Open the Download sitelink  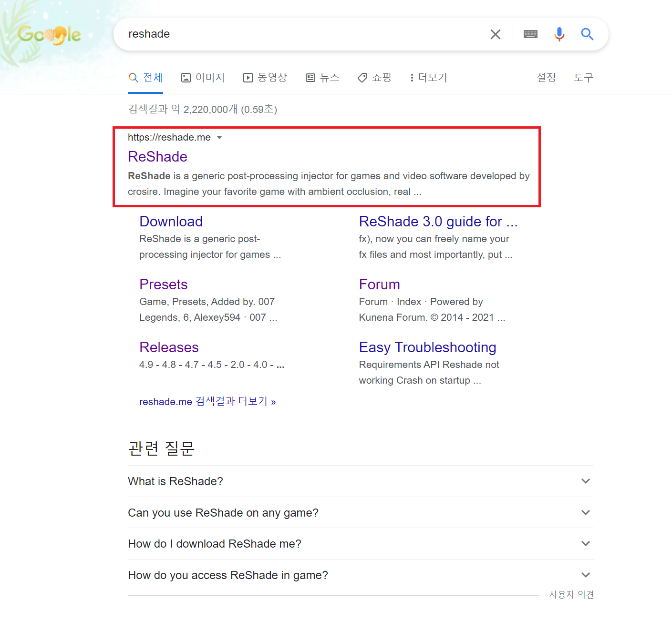pyautogui.click(x=171, y=222)
